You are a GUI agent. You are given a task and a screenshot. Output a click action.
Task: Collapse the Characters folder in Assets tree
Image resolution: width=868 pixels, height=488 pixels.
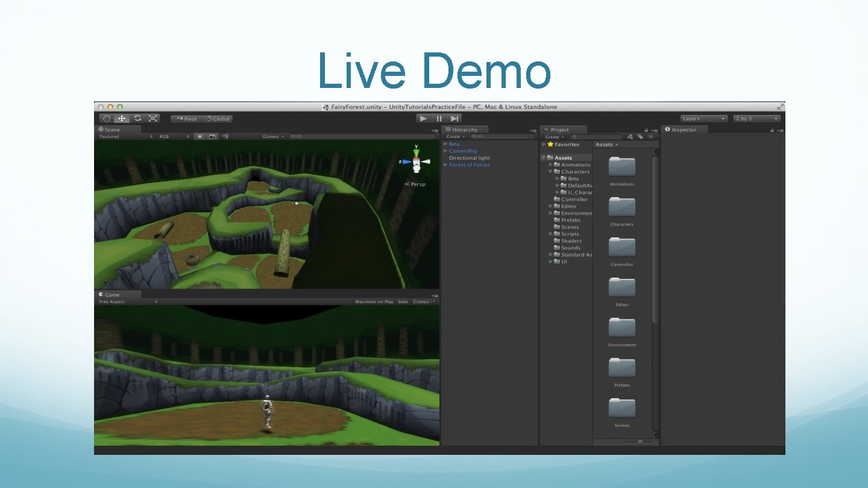(x=550, y=172)
